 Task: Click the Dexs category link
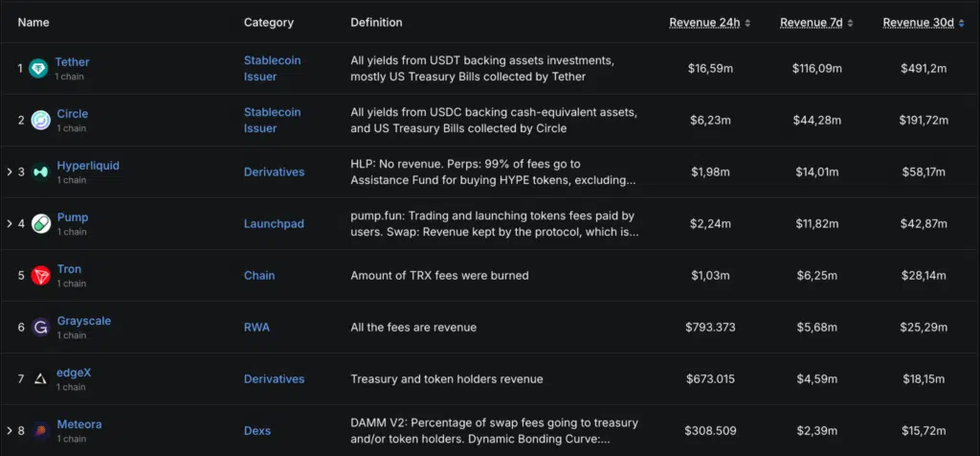coord(258,430)
